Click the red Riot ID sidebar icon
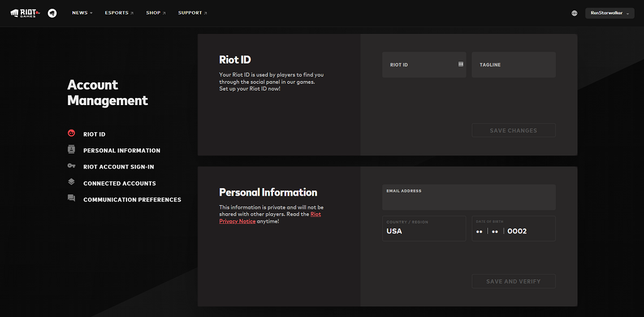 point(71,133)
